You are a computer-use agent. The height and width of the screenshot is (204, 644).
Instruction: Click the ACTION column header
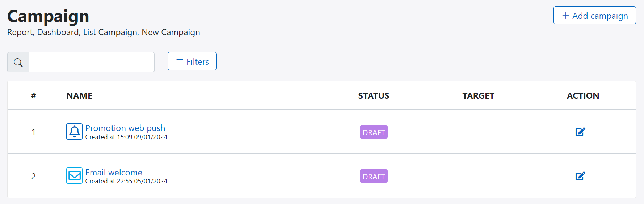[583, 96]
